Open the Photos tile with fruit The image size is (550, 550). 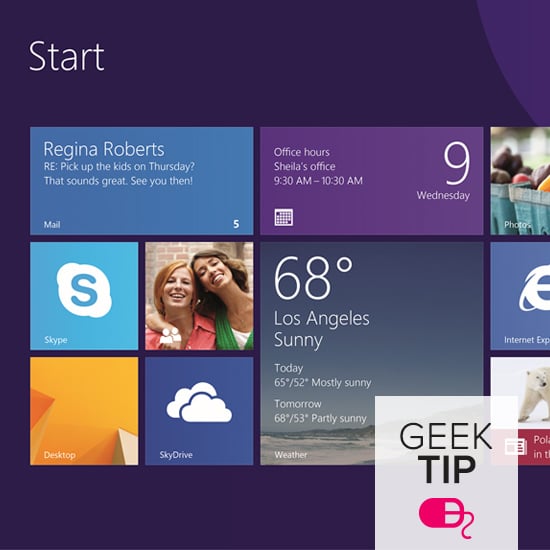(x=520, y=181)
